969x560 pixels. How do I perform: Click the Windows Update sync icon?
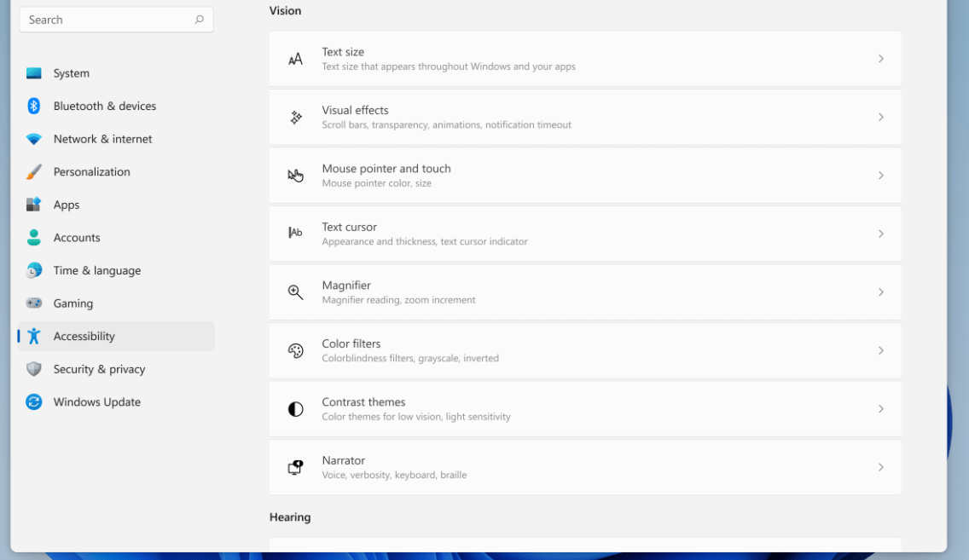point(34,402)
